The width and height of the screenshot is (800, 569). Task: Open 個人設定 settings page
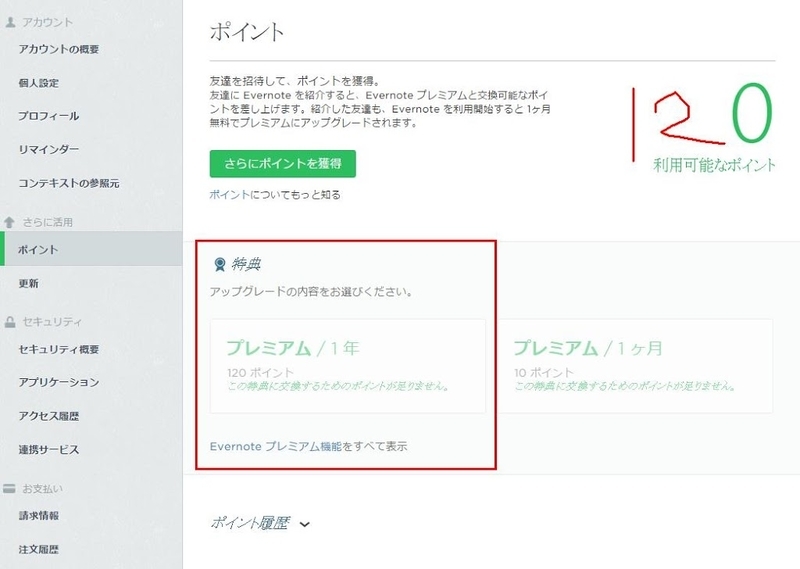(x=39, y=83)
